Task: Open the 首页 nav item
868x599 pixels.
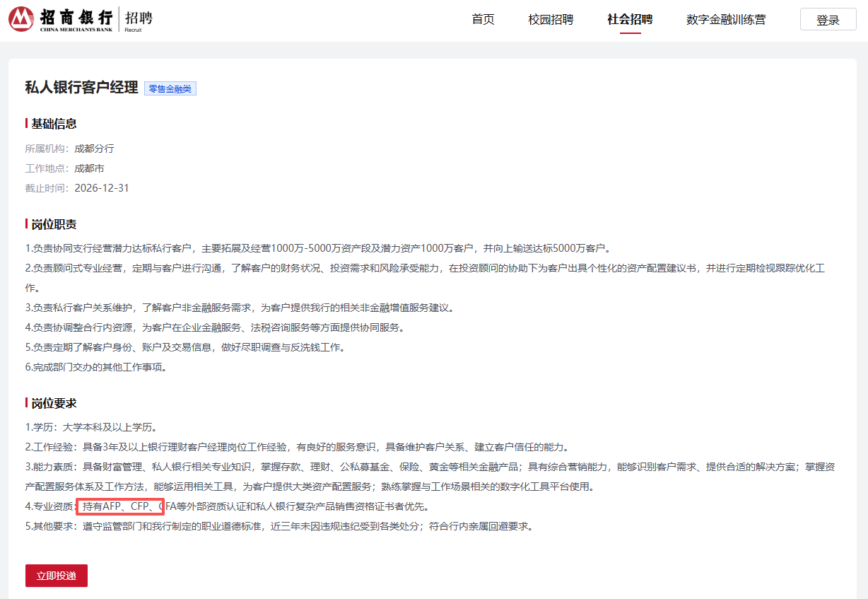Action: (483, 19)
